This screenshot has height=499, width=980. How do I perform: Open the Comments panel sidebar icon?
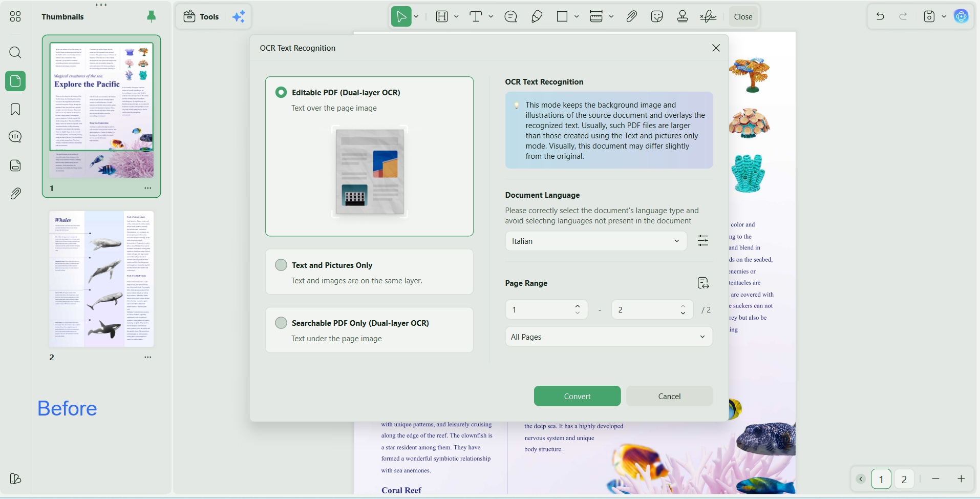[x=15, y=137]
